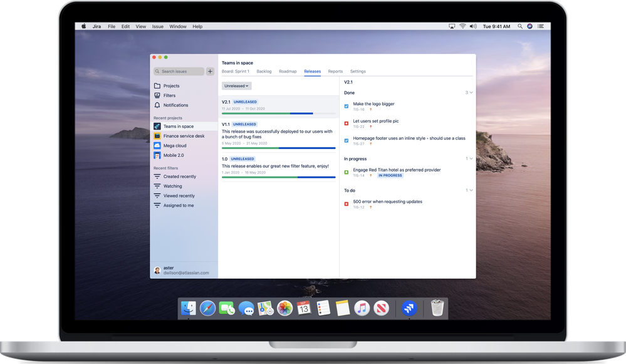Open Music from the dock
The image size is (626, 364).
point(362,308)
